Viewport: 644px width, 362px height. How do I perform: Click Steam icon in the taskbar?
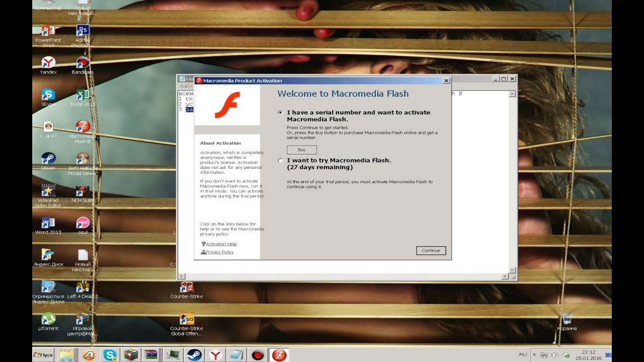click(x=194, y=355)
